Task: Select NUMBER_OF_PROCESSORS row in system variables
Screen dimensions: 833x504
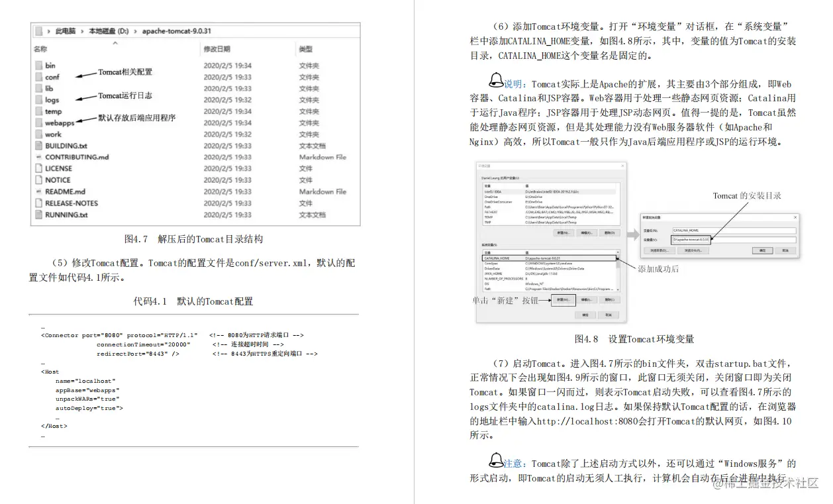Action: point(549,279)
